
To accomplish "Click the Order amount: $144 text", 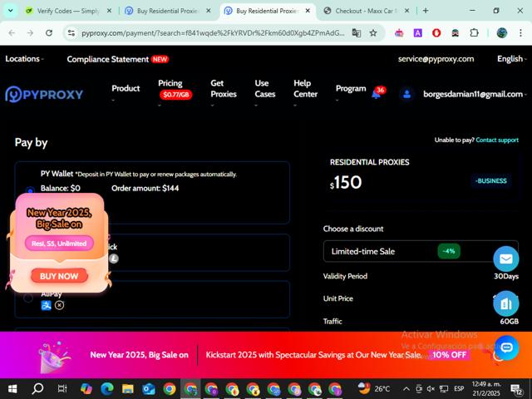I will [x=145, y=188].
